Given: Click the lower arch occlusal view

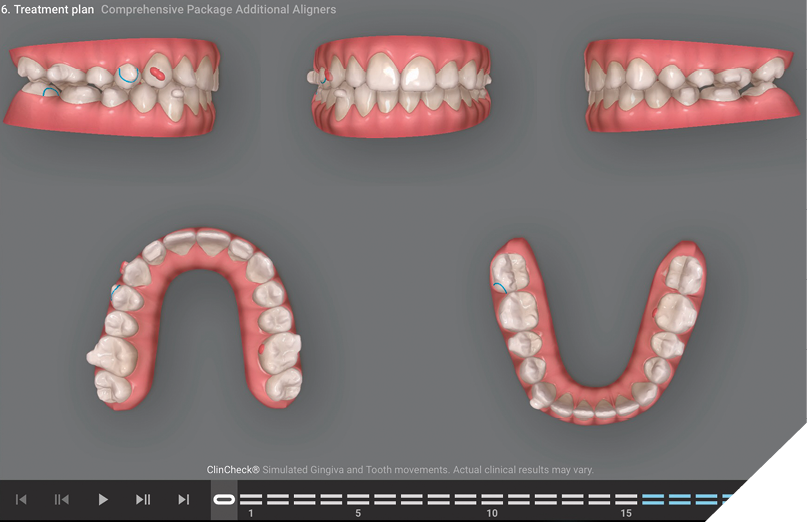Looking at the screenshot, I should coord(598,332).
